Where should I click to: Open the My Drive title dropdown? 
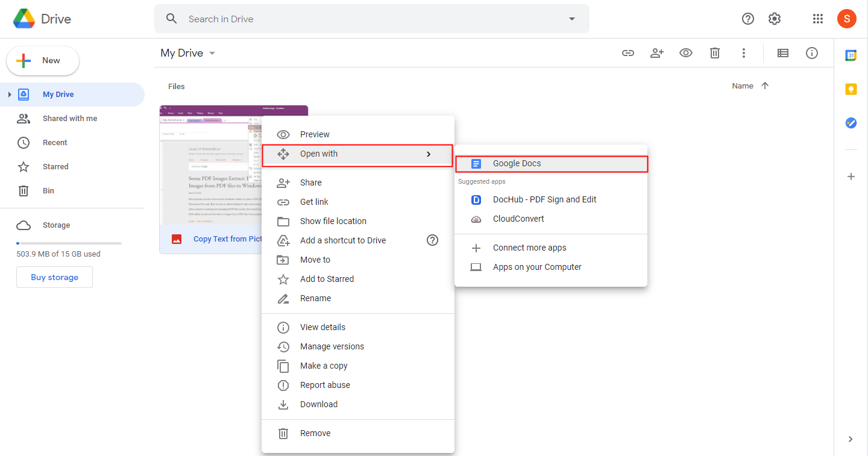click(188, 53)
